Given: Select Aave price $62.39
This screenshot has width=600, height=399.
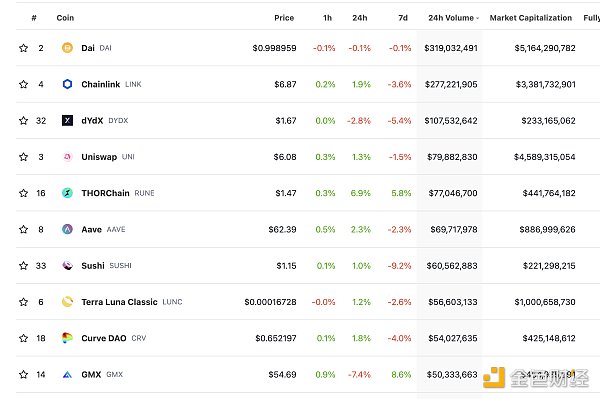Looking at the screenshot, I should (282, 229).
